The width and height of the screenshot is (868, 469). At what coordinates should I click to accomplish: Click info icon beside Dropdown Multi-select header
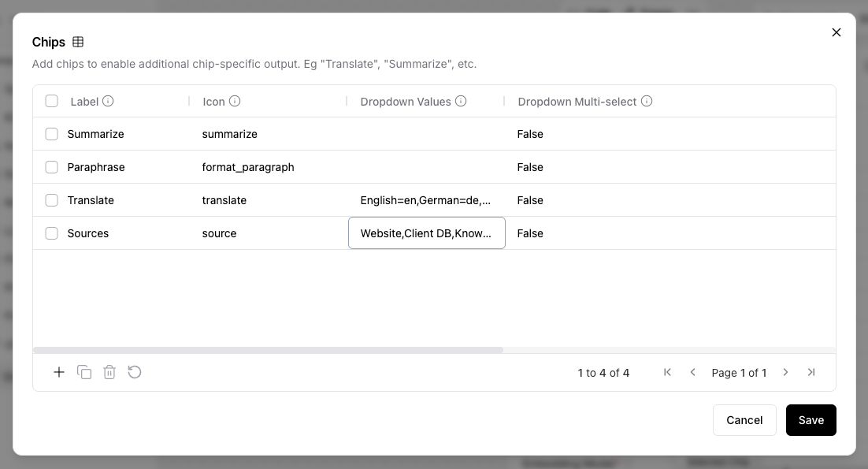647,101
